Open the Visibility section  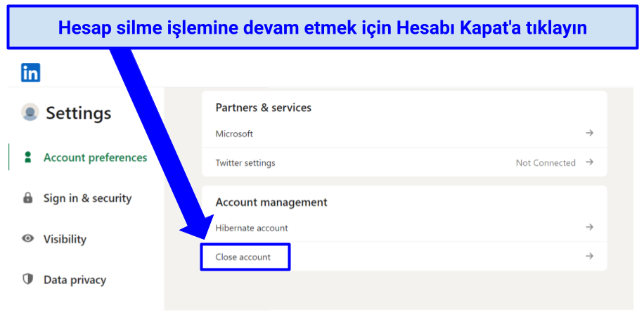65,239
